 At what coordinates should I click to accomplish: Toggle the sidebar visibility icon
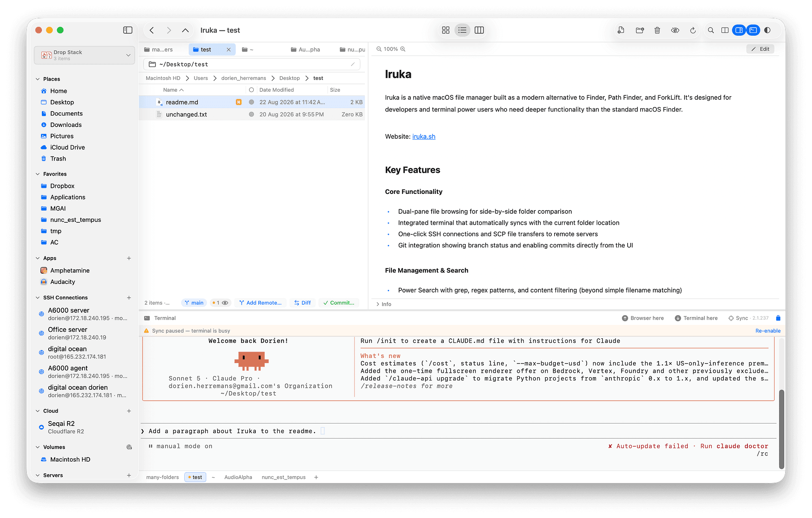point(127,30)
